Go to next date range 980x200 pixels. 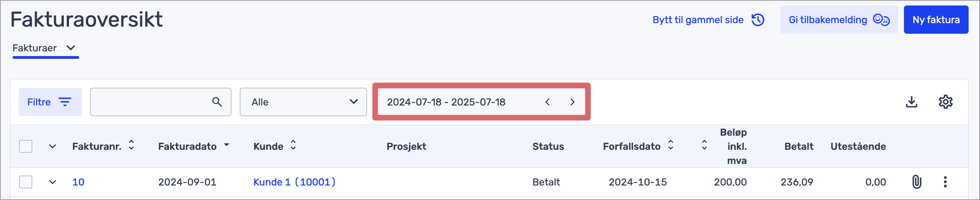tap(572, 102)
